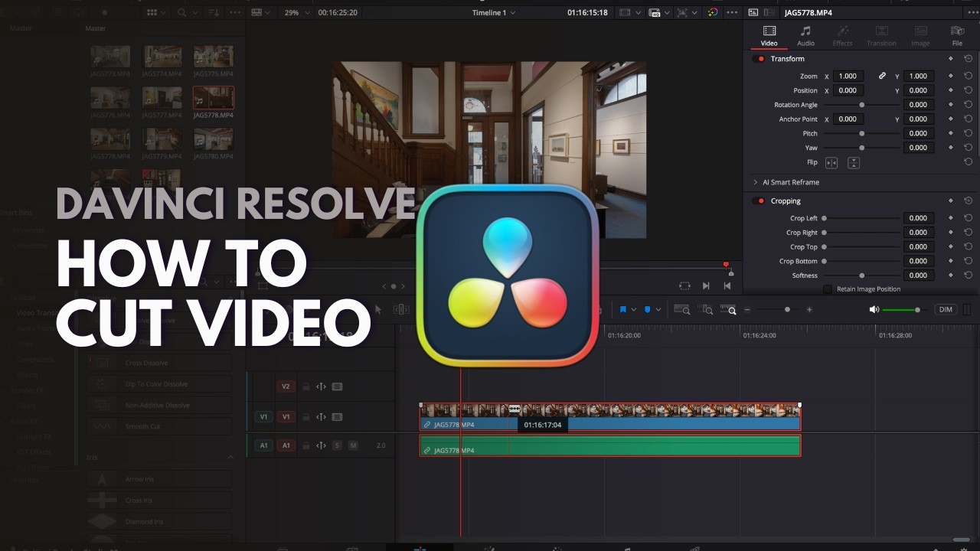Click the Flip vertical icon
Viewport: 980px width, 551px height.
pyautogui.click(x=854, y=162)
